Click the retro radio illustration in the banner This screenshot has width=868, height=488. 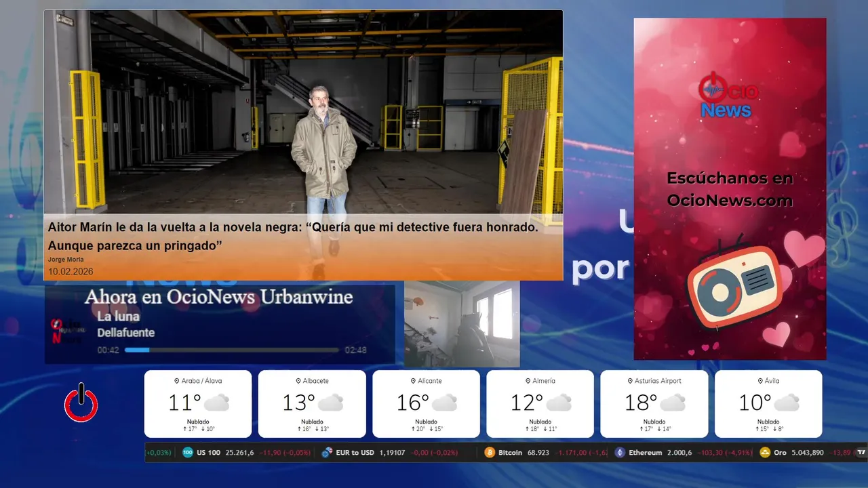[x=734, y=285]
